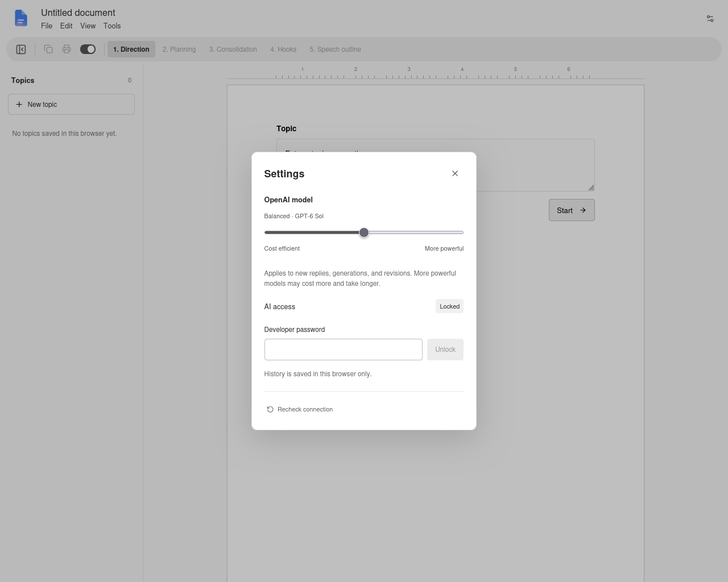Toggle the switch in the toolbar
This screenshot has width=728, height=582.
coord(88,49)
